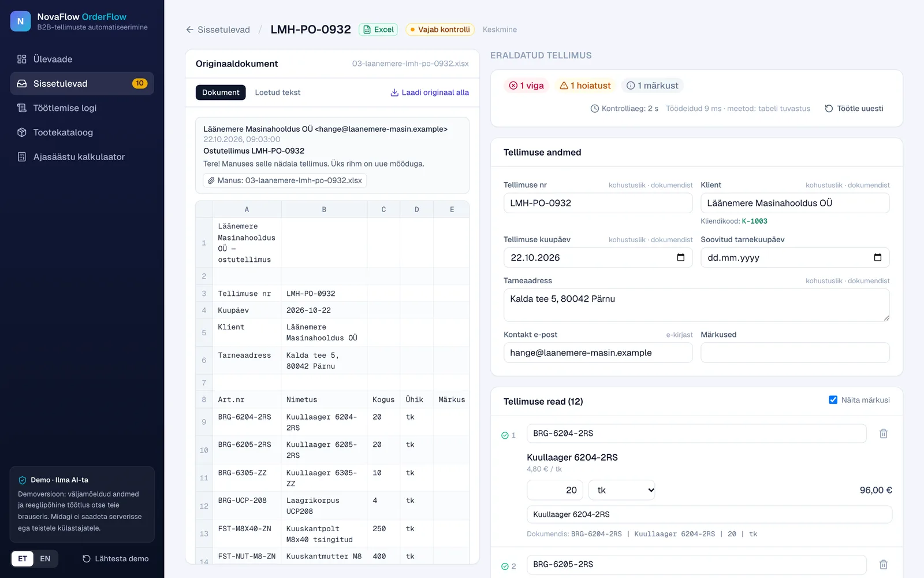Click the 1 viga error badge
This screenshot has height=578, width=924.
pyautogui.click(x=526, y=86)
